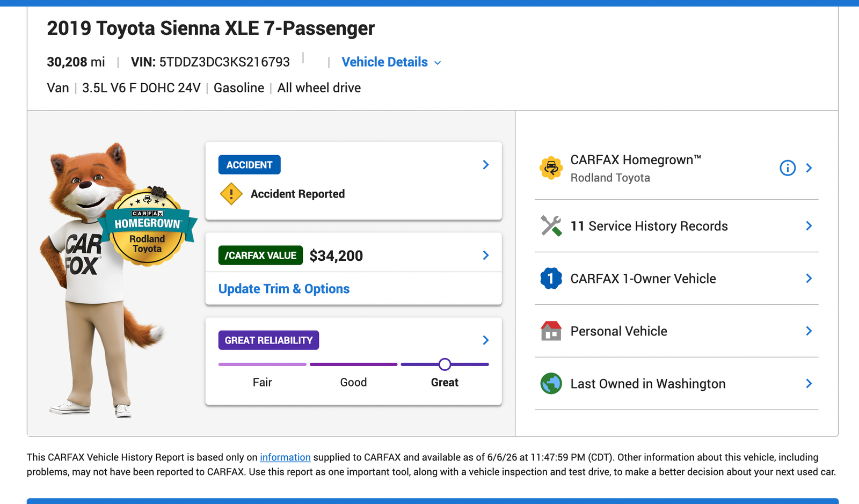Image resolution: width=859 pixels, height=504 pixels.
Task: Open the CARFAX 1-Owner Vehicle row
Action: (x=676, y=279)
